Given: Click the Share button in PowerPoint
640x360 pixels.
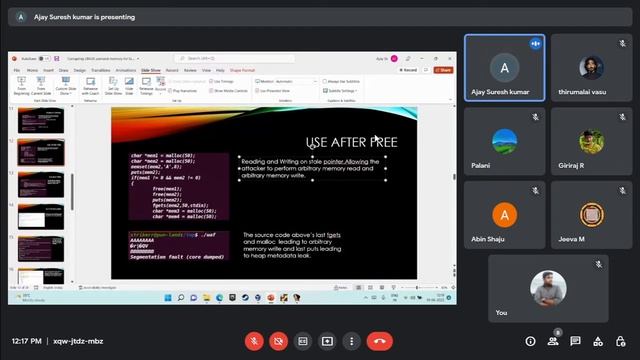Looking at the screenshot, I should tap(443, 70).
